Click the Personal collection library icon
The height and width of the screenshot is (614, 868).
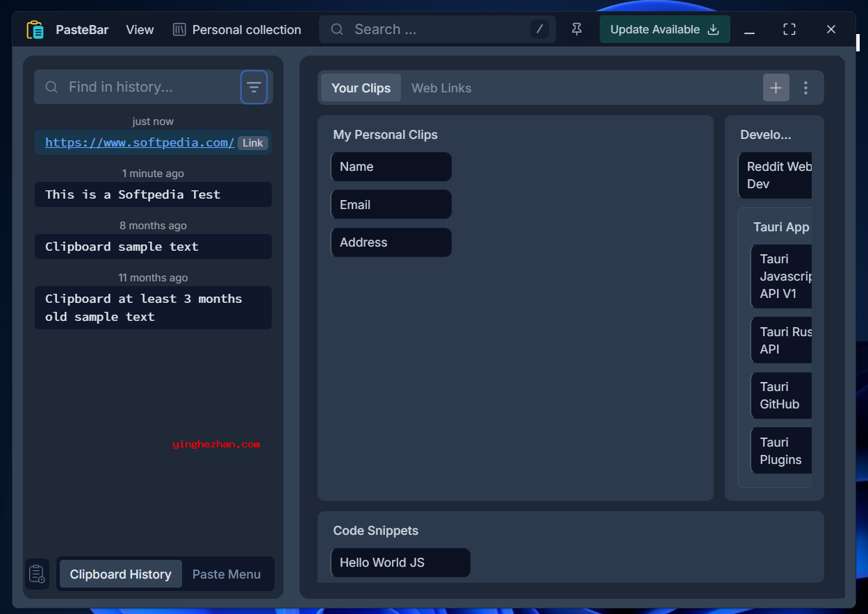pos(179,30)
